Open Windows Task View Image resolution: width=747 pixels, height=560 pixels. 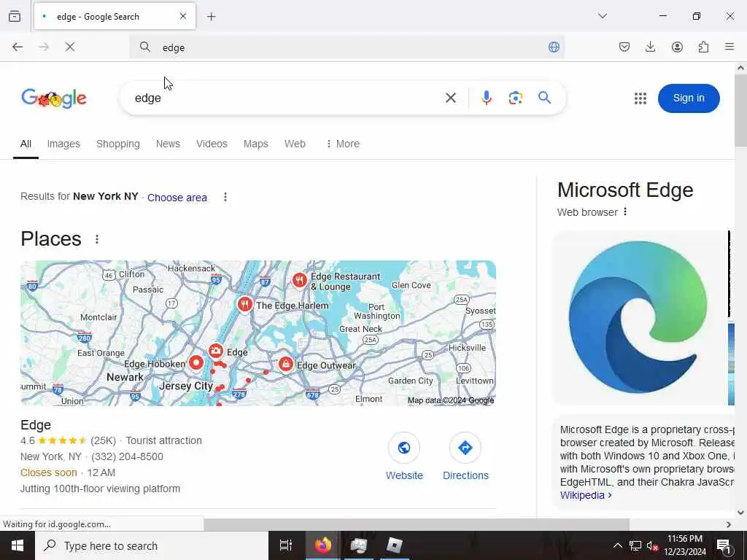(x=286, y=545)
